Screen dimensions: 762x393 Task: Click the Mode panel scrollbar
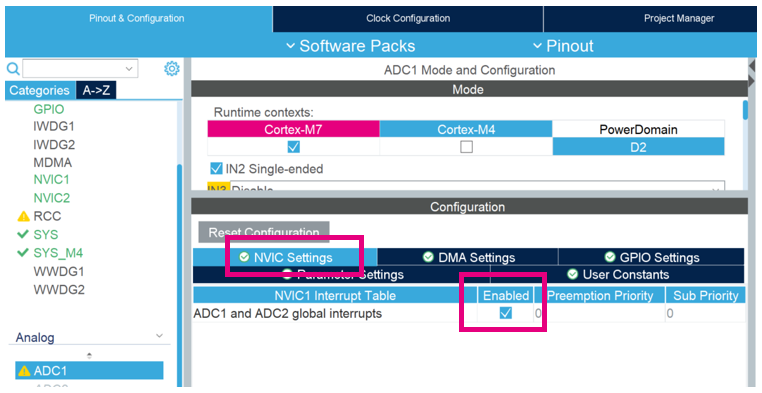745,110
